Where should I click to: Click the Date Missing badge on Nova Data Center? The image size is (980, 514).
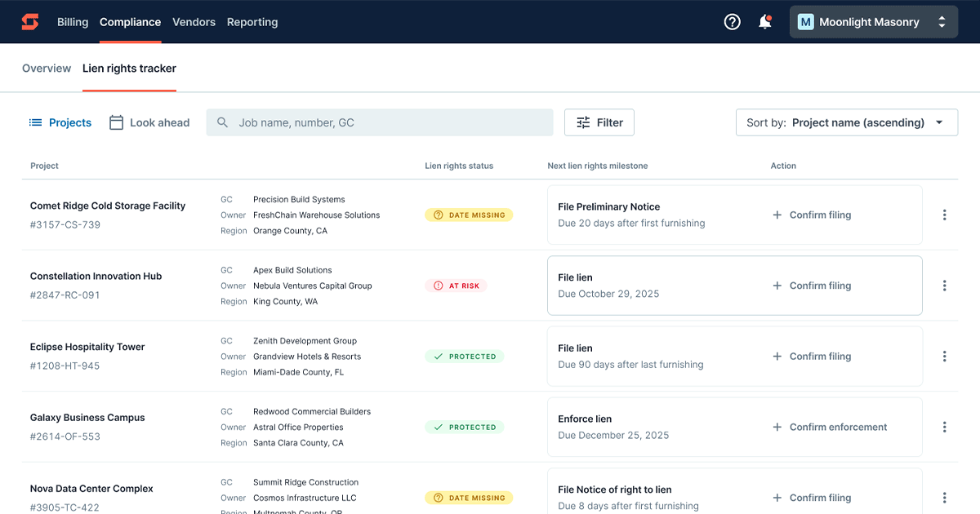[469, 497]
